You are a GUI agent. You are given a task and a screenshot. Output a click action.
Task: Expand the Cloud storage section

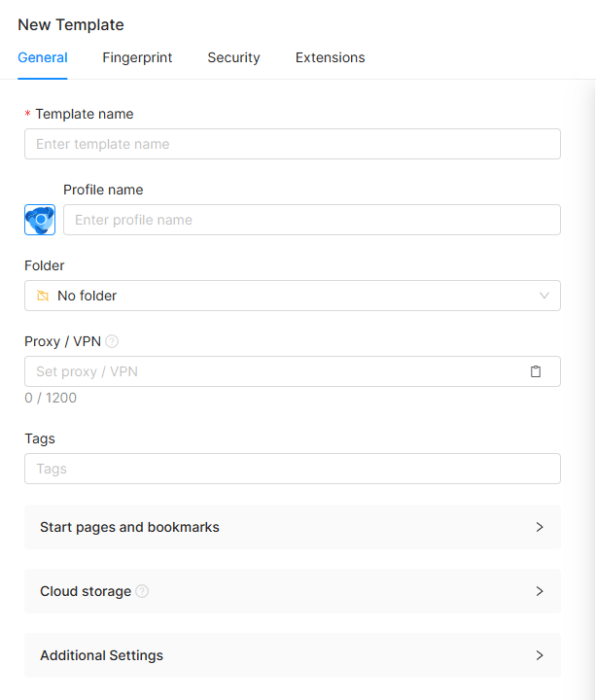(293, 591)
